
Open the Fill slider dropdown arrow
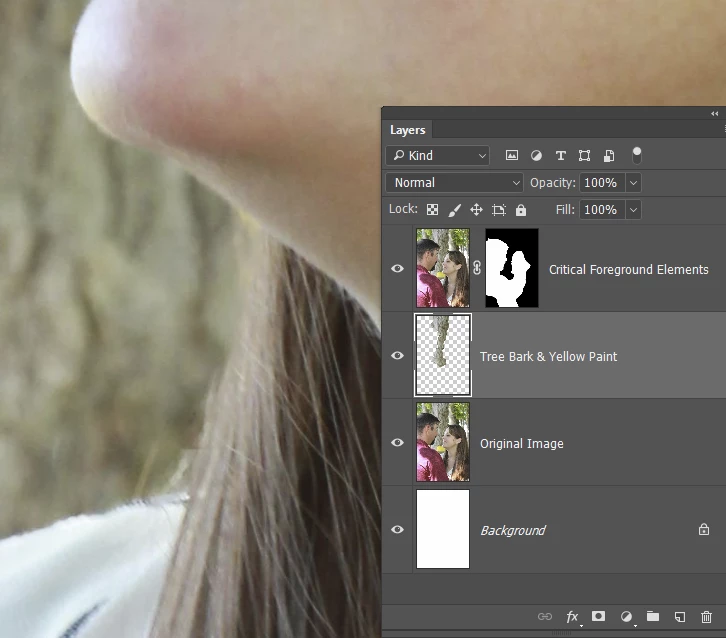[x=633, y=210]
